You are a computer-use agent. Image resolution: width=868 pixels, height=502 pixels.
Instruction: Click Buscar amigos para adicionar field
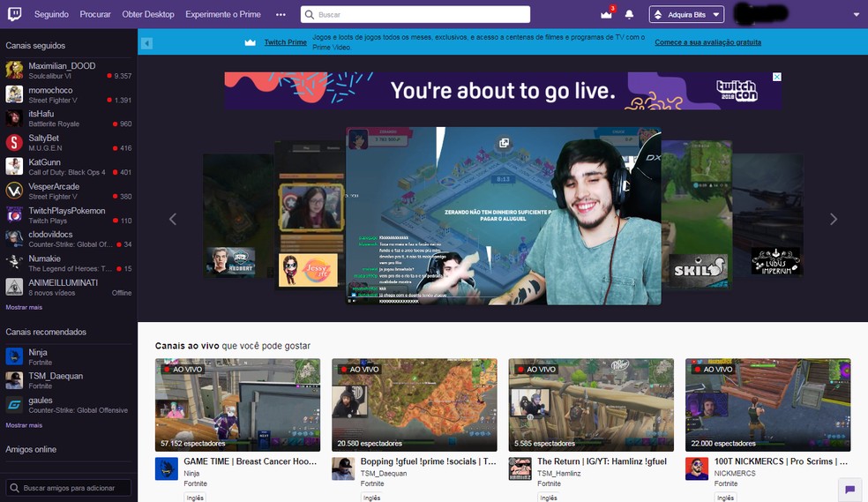tap(69, 488)
